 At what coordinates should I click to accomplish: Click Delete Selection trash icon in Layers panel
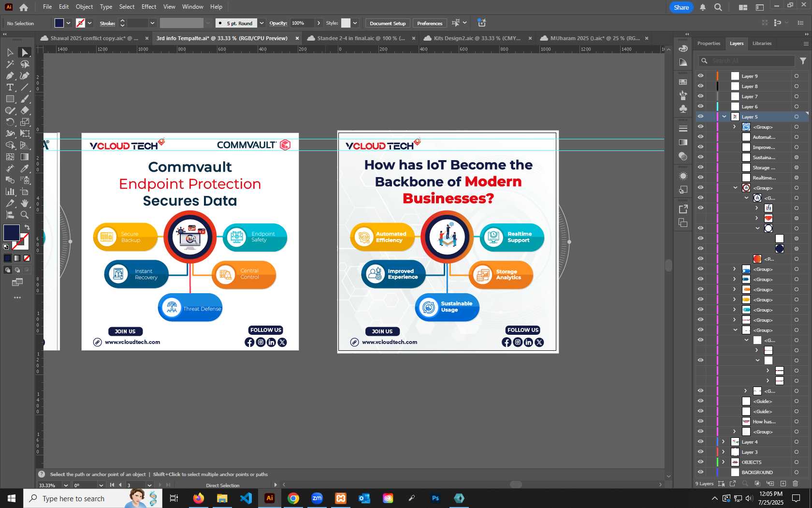(x=796, y=483)
